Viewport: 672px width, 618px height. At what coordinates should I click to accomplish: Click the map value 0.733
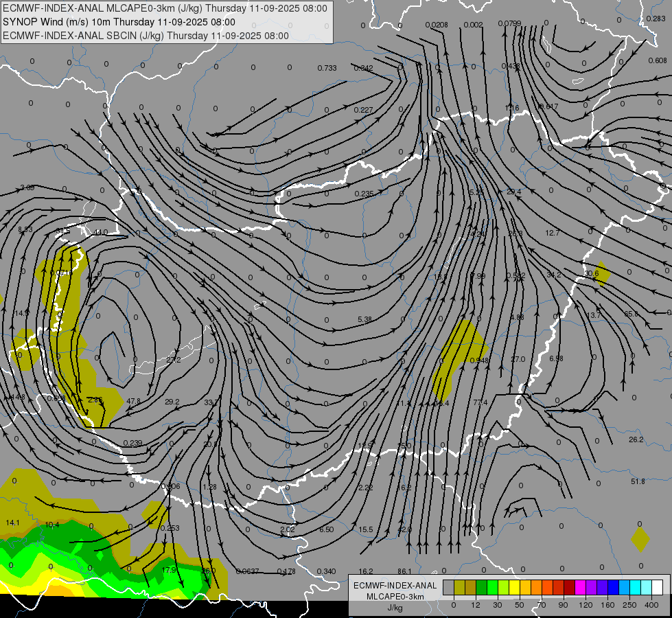click(x=327, y=68)
